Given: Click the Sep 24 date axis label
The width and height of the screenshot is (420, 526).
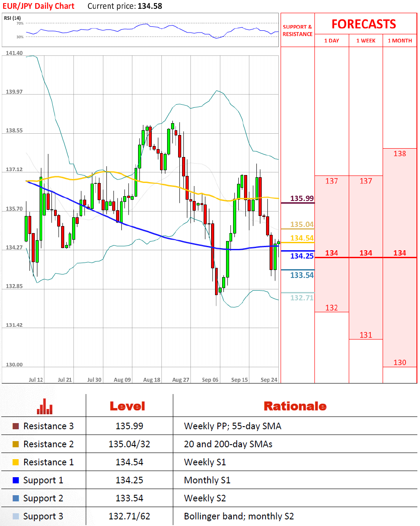Looking at the screenshot, I should click(269, 380).
